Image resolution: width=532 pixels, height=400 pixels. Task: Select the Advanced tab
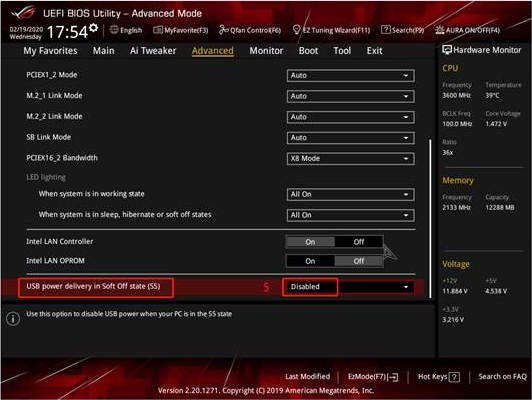(x=213, y=51)
